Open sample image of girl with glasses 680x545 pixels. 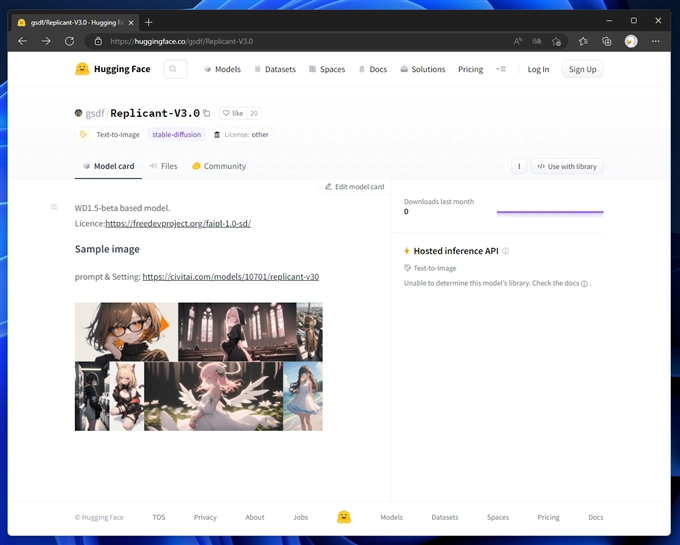(126, 332)
